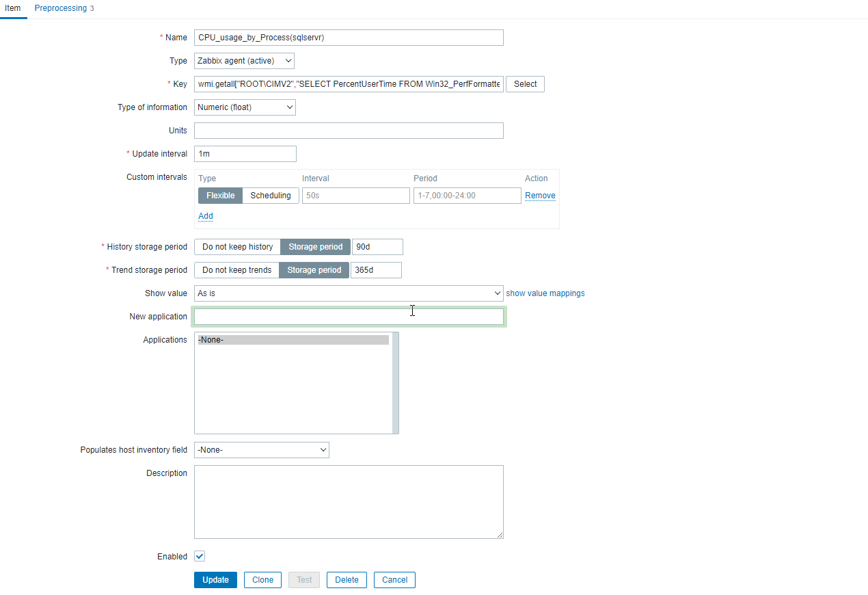Click the Description text area
This screenshot has height=595, width=868.
(349, 502)
